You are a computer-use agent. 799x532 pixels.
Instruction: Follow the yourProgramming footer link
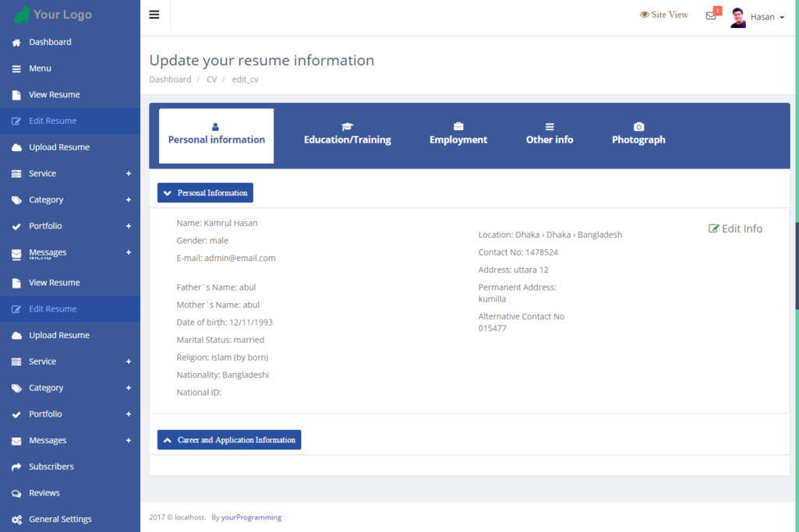point(251,517)
